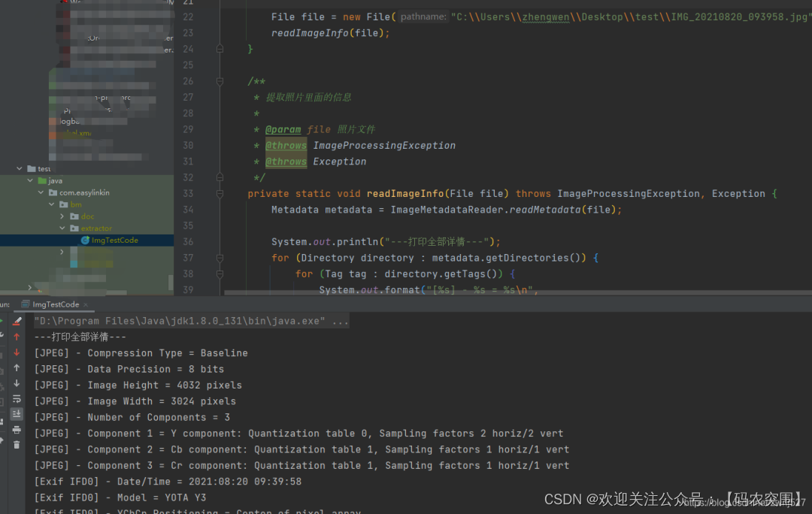The image size is (812, 514).
Task: Collapse the bm package node
Action: 52,204
